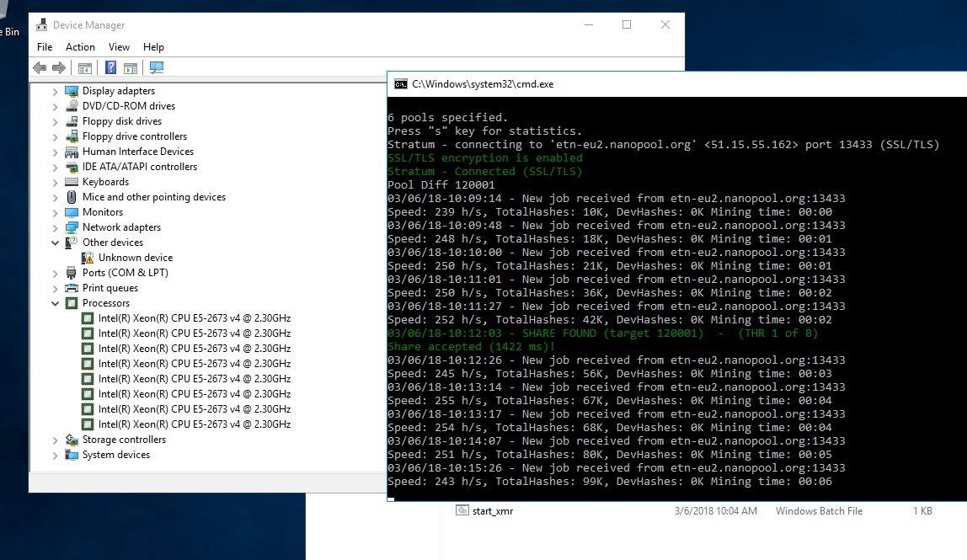This screenshot has width=967, height=560.
Task: Click the 'Pool Diff 120001' line in cmd
Action: 441,185
